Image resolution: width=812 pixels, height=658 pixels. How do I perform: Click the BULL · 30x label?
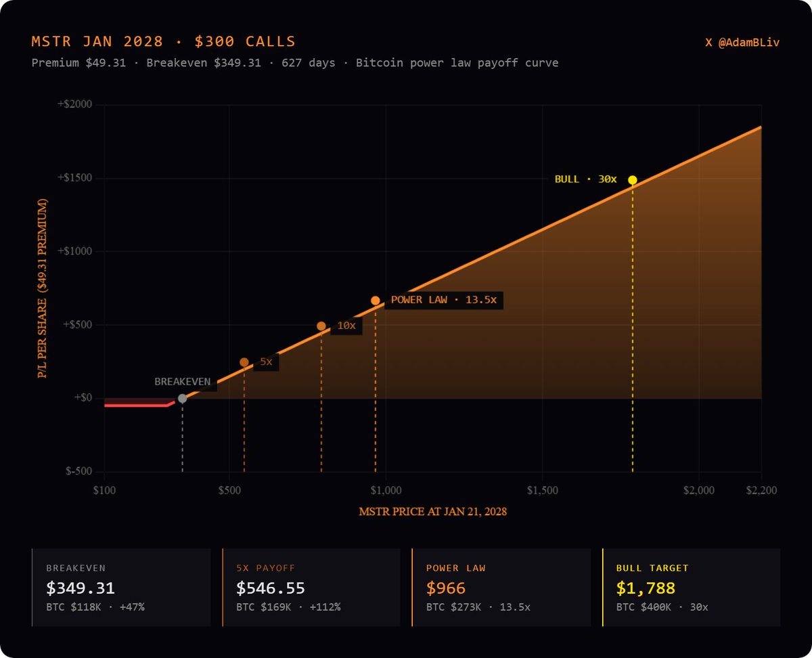586,179
